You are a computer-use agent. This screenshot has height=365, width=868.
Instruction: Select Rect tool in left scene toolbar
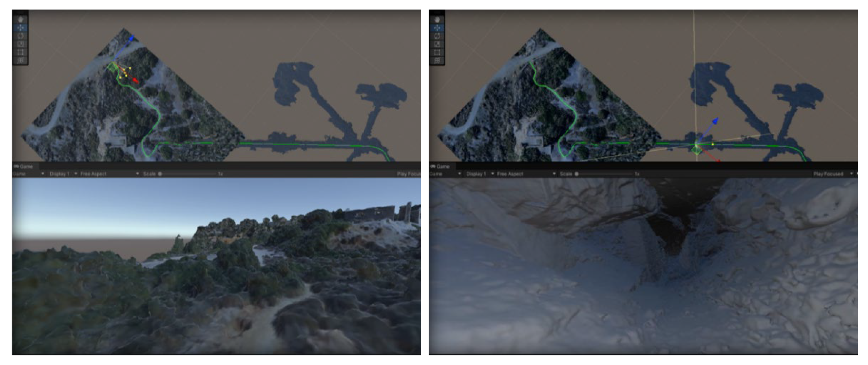[x=21, y=52]
